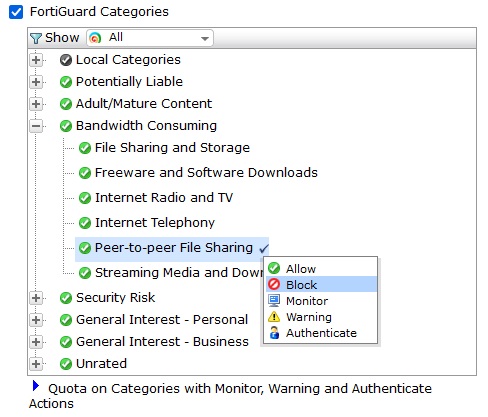Screen dimensions: 488x417
Task: Expand the Unrated node
Action: click(x=36, y=364)
